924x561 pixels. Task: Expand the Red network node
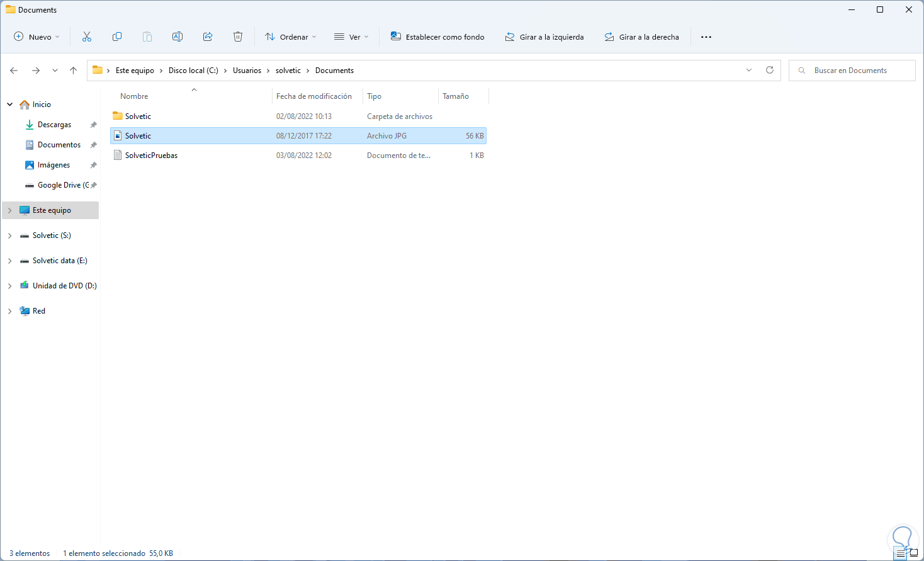10,311
